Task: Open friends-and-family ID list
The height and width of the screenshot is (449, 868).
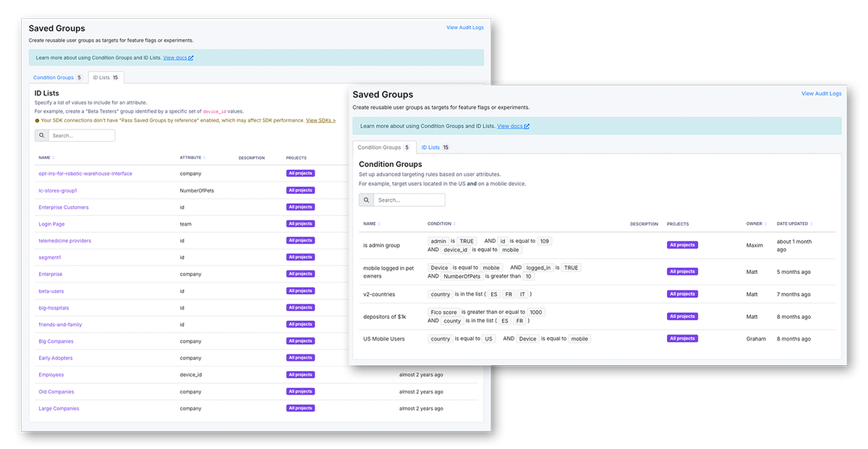Action: 60,325
